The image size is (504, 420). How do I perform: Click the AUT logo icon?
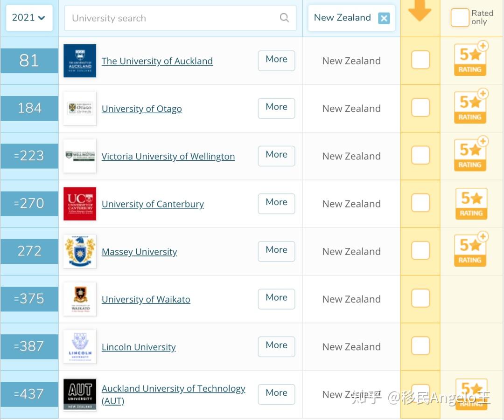point(80,394)
